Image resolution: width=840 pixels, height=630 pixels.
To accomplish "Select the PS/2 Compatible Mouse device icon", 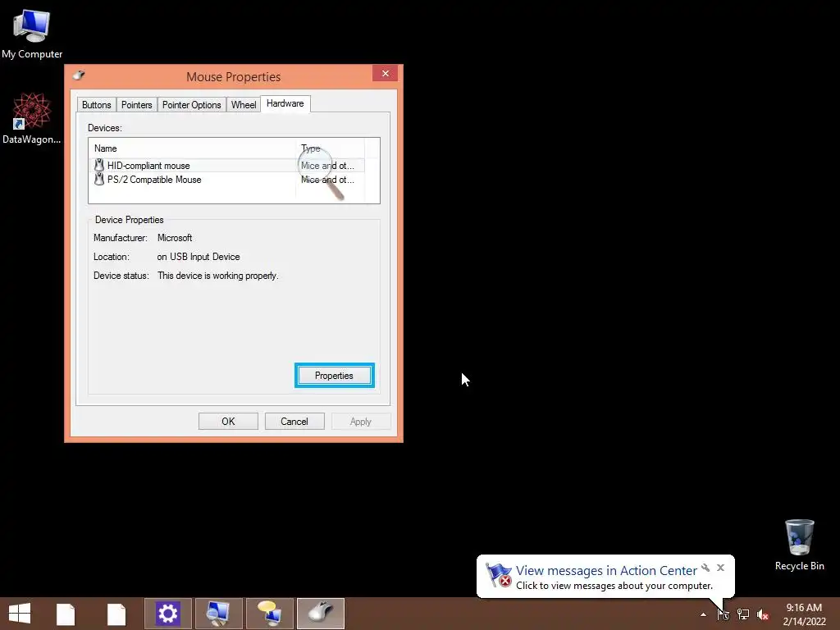I will (x=99, y=179).
